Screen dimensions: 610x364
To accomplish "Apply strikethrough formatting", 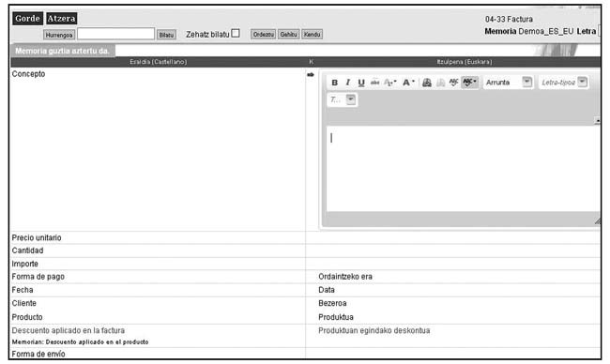I will tap(374, 83).
